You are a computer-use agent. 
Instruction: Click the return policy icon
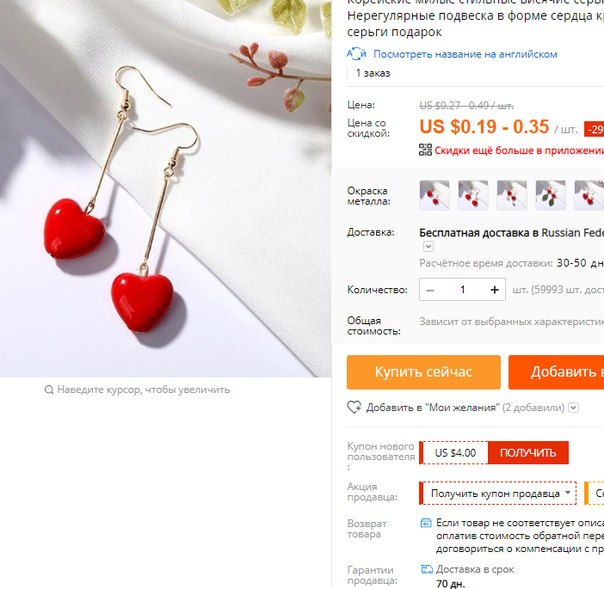(426, 523)
